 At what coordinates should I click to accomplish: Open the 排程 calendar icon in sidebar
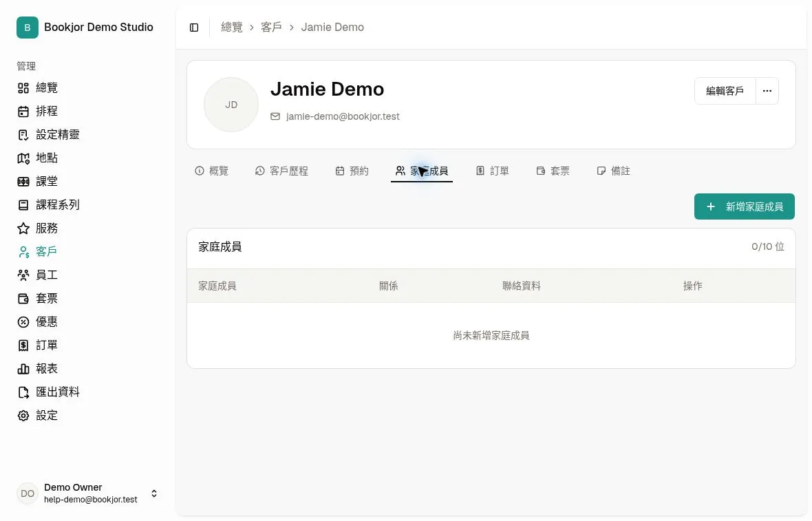(23, 111)
